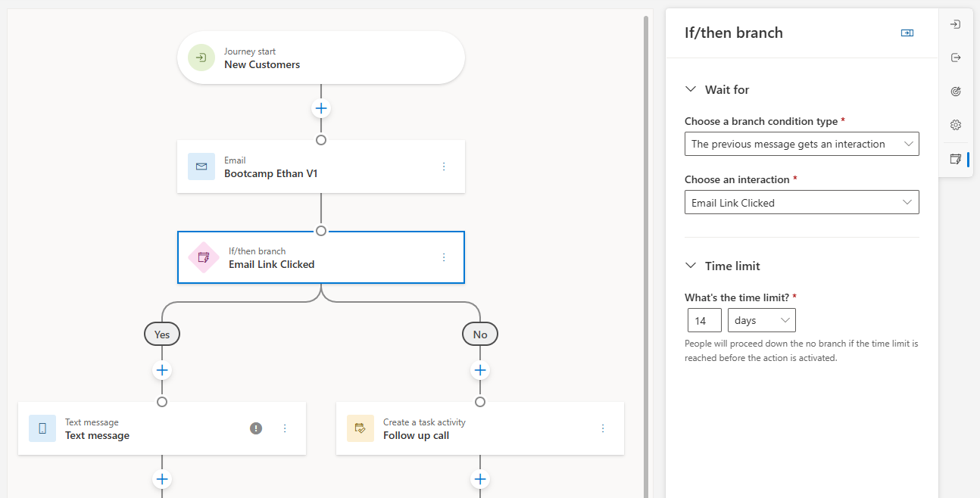Viewport: 980px width, 498px height.
Task: Click the Follow up call task icon
Action: [x=360, y=428]
